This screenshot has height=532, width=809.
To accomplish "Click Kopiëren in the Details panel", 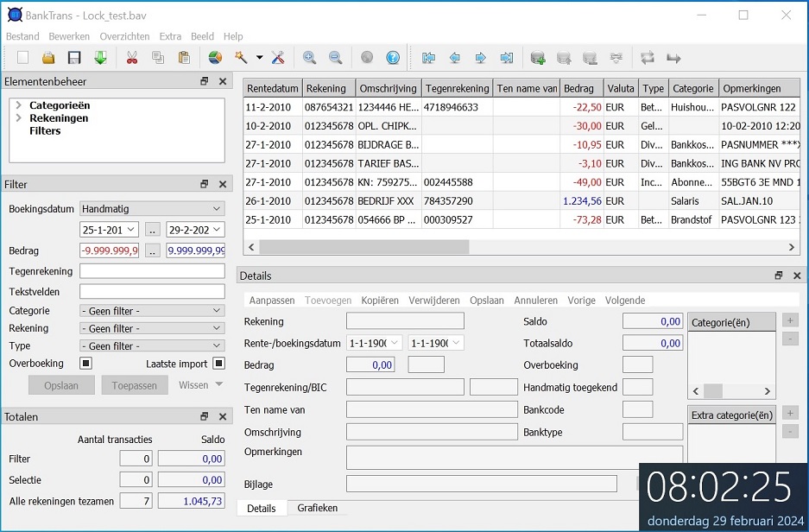I will tap(380, 301).
